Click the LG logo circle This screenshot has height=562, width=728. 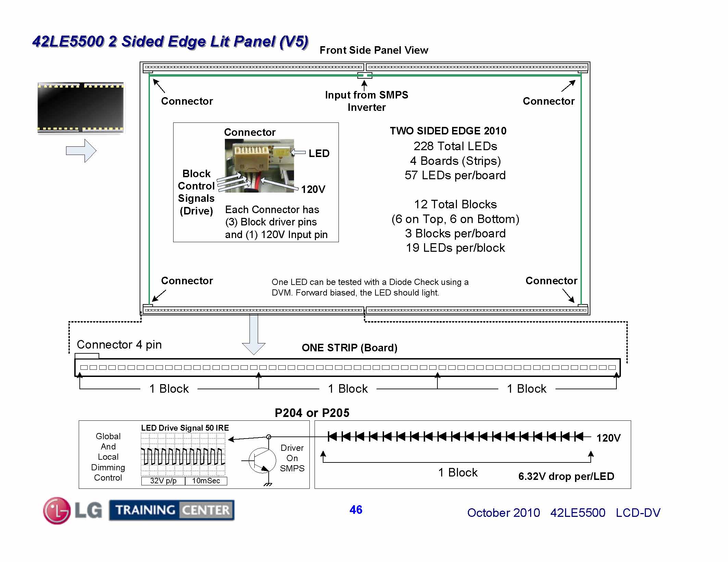coord(57,511)
